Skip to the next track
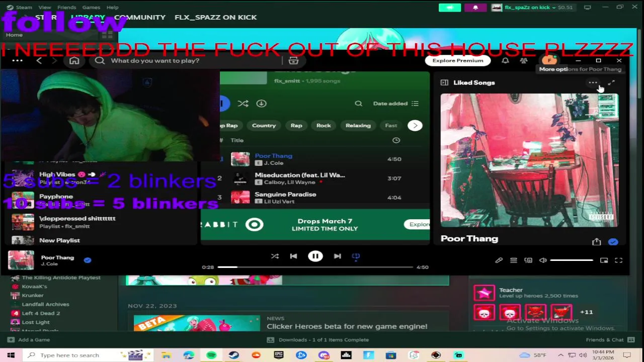Viewport: 644px width, 362px height. pos(337,256)
